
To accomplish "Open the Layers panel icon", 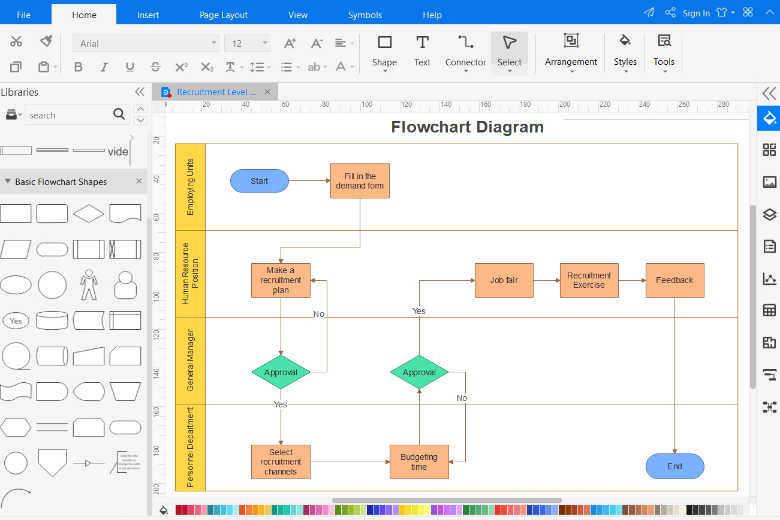I will 770,214.
